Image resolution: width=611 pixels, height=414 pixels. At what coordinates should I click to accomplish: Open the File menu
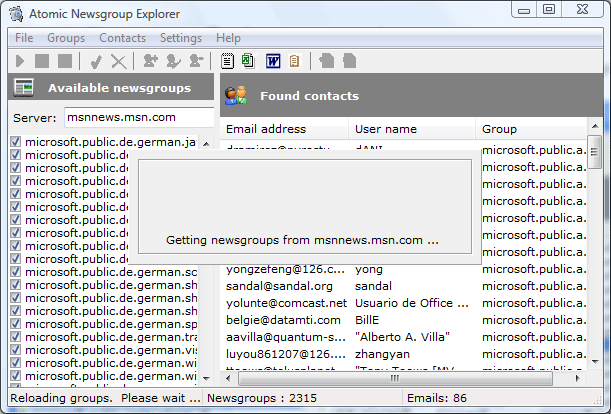(24, 38)
